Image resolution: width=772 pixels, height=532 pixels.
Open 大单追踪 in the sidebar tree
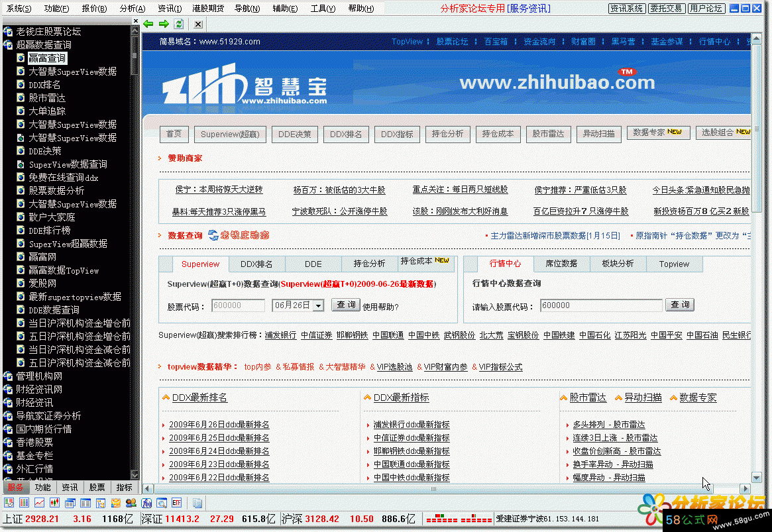(x=47, y=112)
